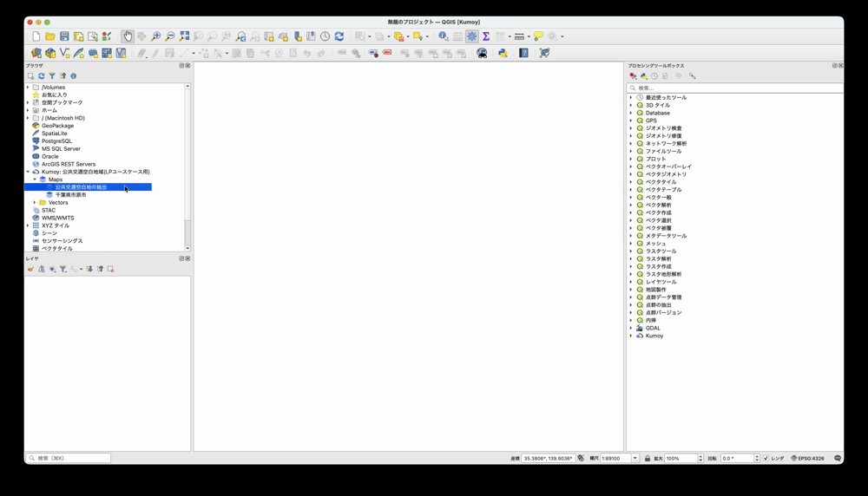This screenshot has width=868, height=496.
Task: Click the New Shapefile Layer icon
Action: coord(65,53)
